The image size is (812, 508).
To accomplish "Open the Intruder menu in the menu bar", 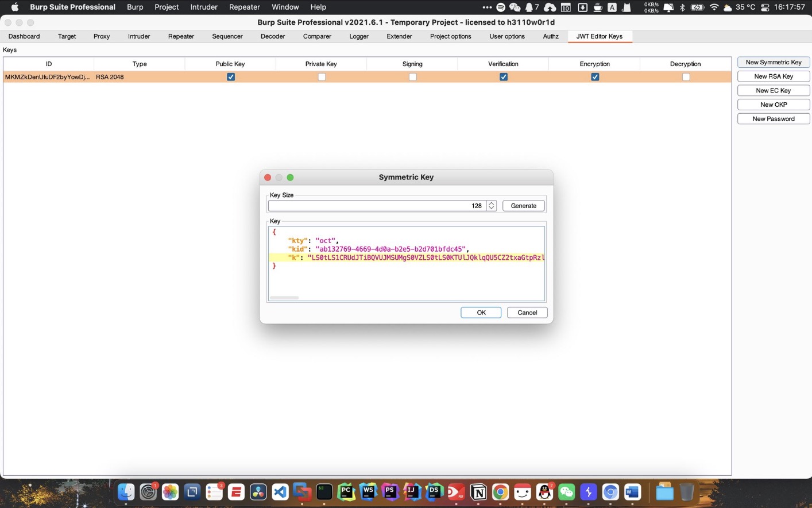I will pyautogui.click(x=204, y=7).
